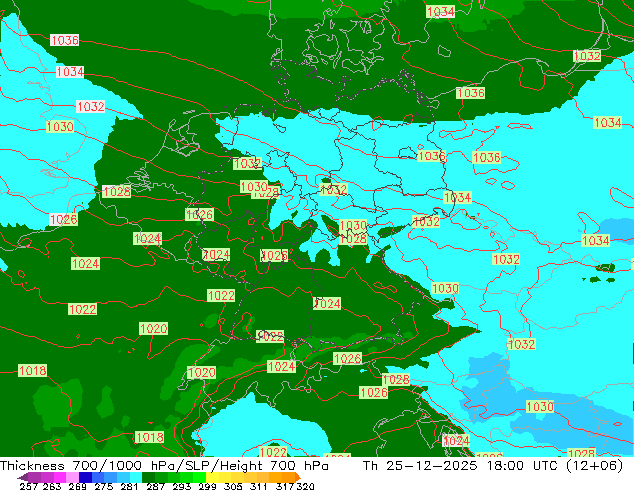Click the legend value 281
The height and width of the screenshot is (490, 634).
(129, 486)
